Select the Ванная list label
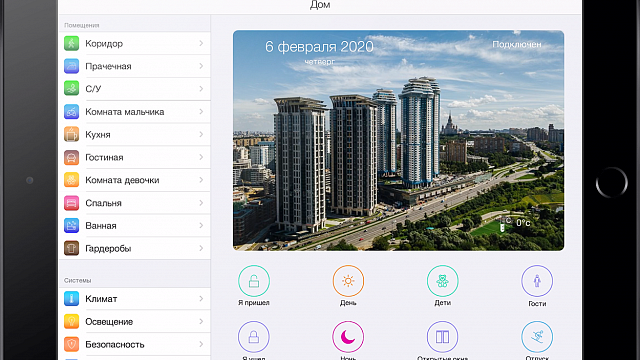Viewport: 640px width, 360px height. click(x=101, y=226)
